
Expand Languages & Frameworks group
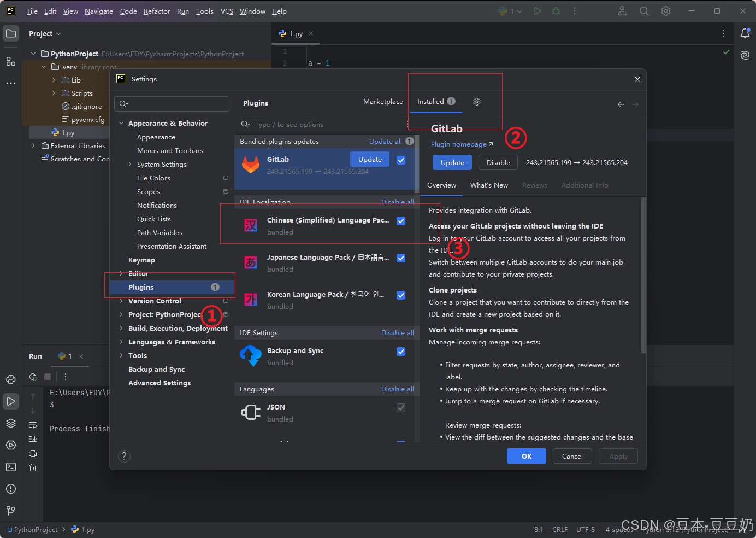click(121, 342)
